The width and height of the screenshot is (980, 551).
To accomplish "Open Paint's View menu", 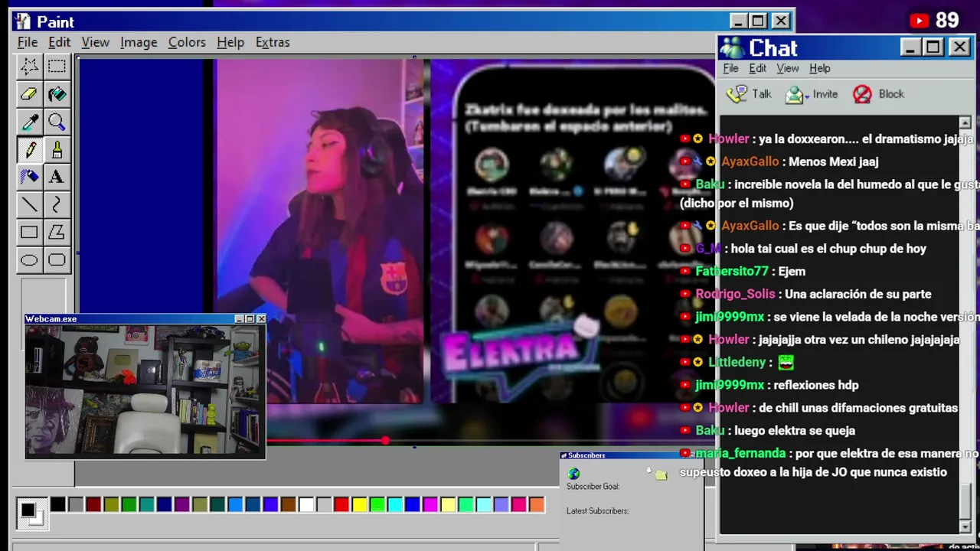I will tap(96, 42).
